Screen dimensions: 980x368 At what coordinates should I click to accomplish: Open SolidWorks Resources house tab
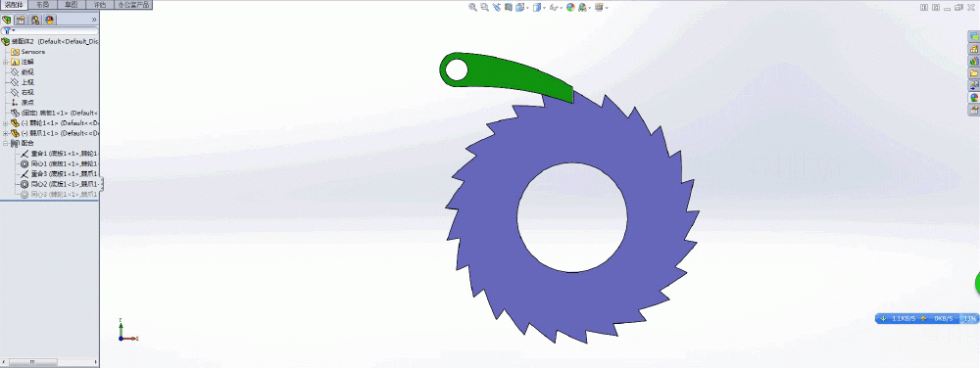[x=973, y=49]
